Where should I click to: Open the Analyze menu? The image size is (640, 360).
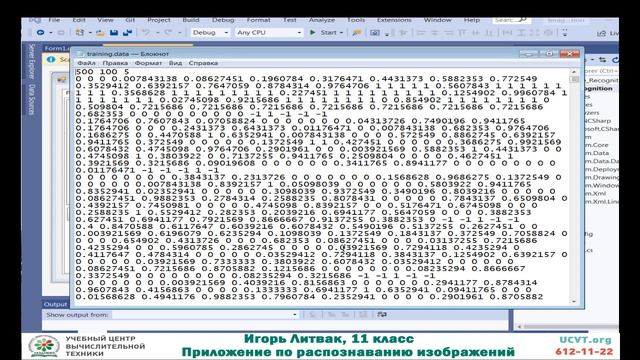(322, 20)
